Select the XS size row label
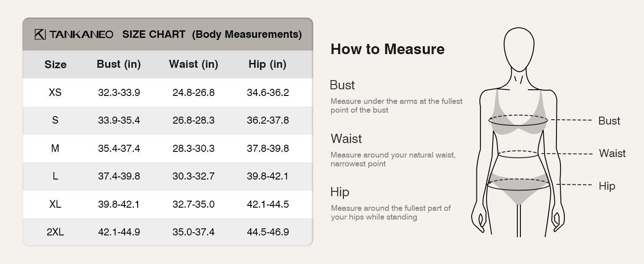Image resolution: width=644 pixels, height=264 pixels. (55, 93)
